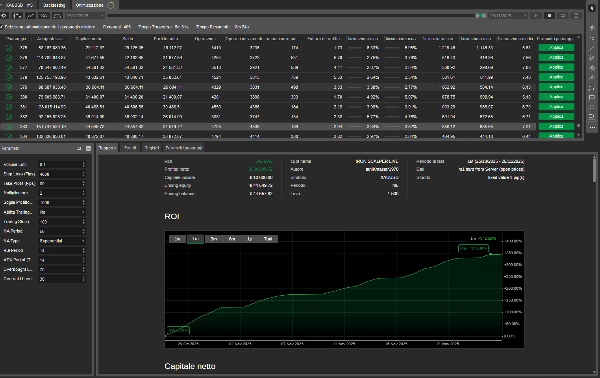Select the 3m range on ROI chart
The height and width of the screenshot is (378, 600).
coord(214,239)
